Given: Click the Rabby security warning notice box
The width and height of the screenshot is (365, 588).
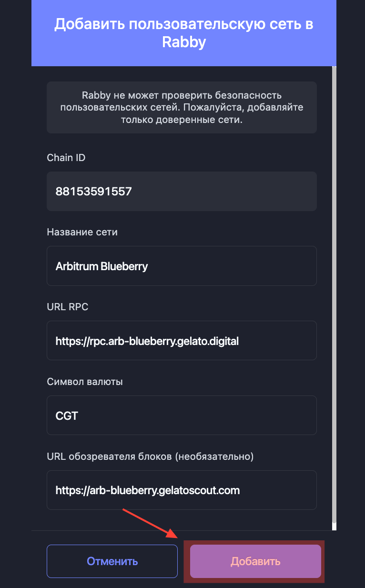Looking at the screenshot, I should pyautogui.click(x=182, y=107).
